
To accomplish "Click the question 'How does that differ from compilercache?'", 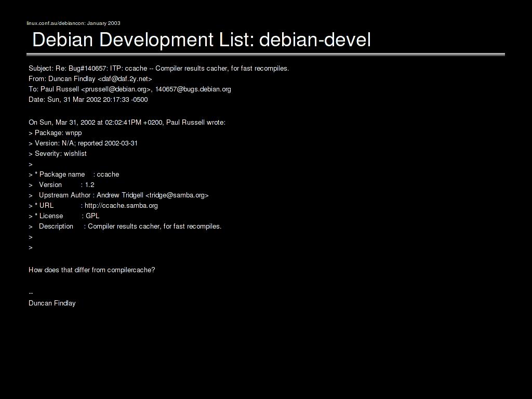I will [x=91, y=270].
